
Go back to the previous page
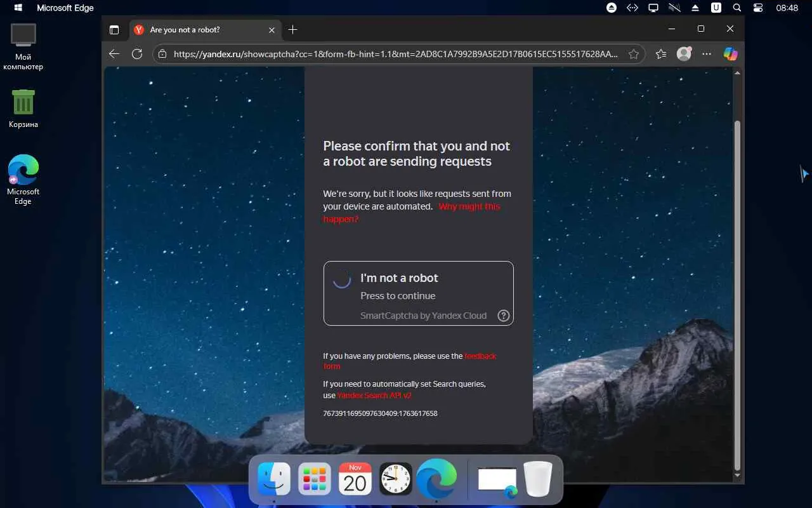[114, 54]
